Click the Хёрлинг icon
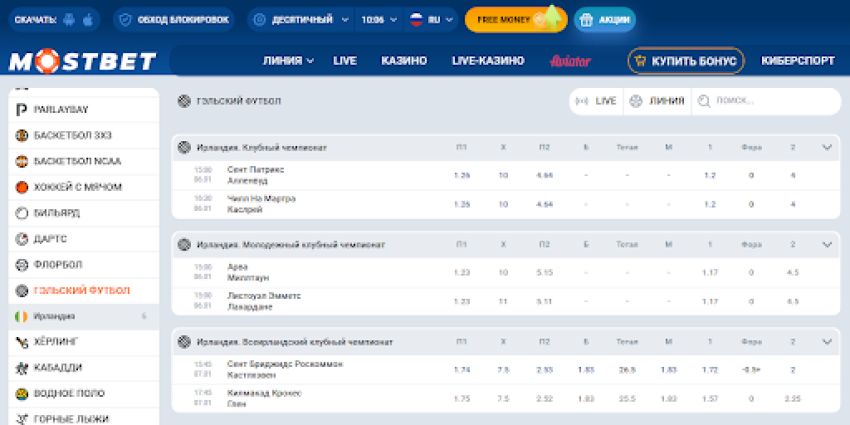This screenshot has height=425, width=850. 22,342
